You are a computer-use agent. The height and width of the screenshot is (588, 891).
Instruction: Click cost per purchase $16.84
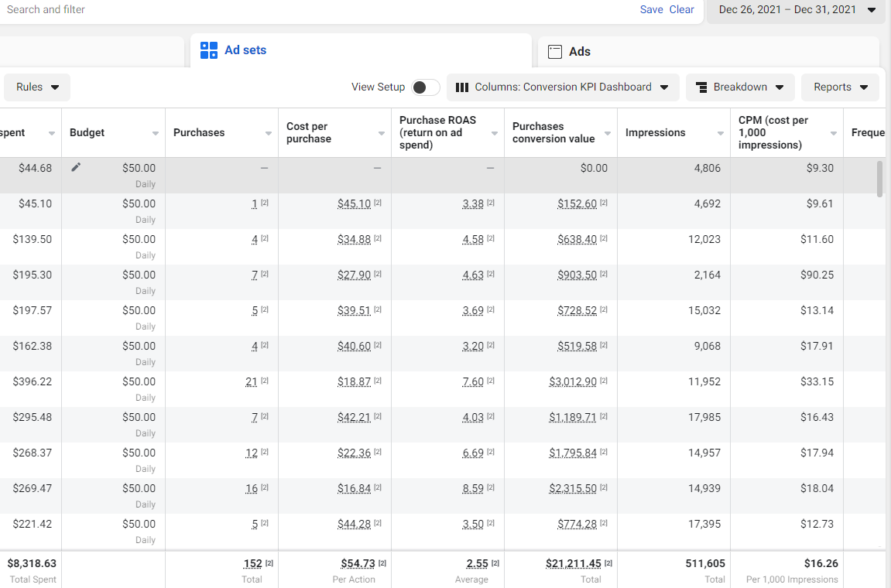coord(354,488)
